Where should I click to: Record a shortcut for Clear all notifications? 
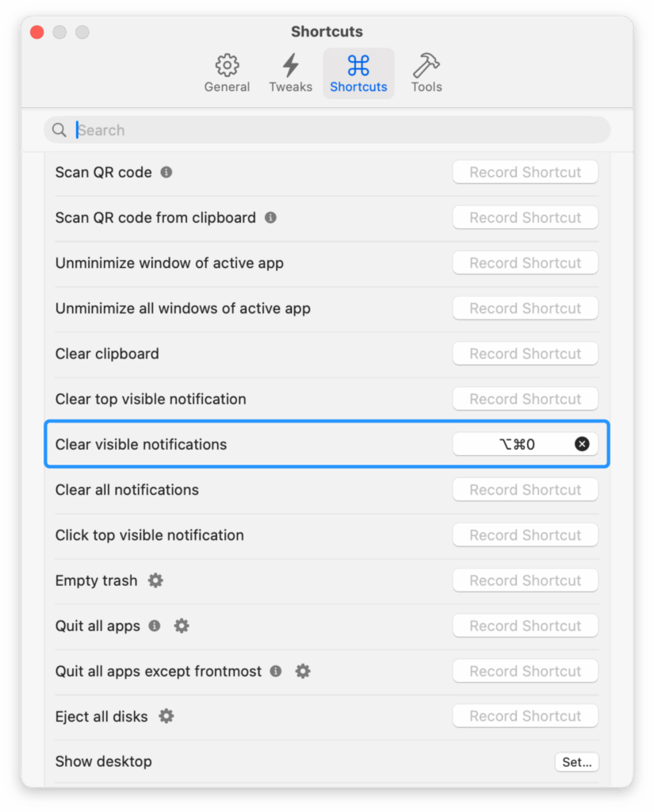click(x=525, y=489)
